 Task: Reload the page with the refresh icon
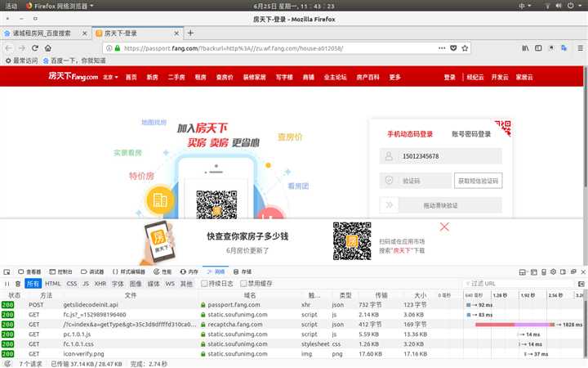[x=35, y=48]
